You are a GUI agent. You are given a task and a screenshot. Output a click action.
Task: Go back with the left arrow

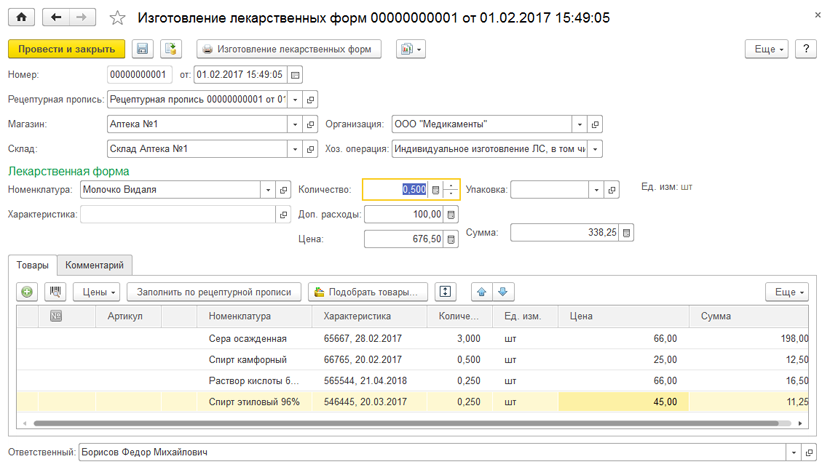point(57,18)
